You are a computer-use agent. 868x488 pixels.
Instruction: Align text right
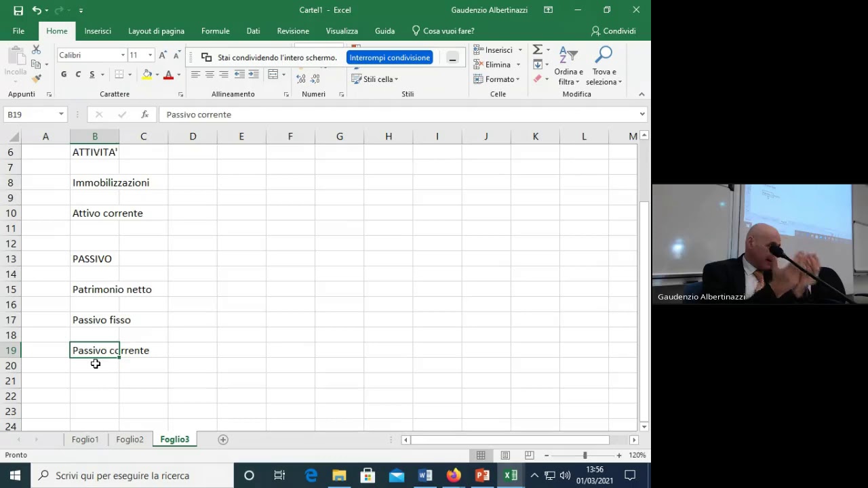[224, 75]
